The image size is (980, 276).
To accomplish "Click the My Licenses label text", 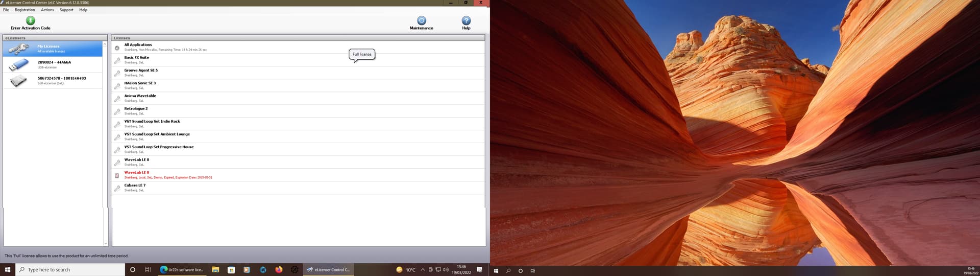I will pyautogui.click(x=48, y=47).
